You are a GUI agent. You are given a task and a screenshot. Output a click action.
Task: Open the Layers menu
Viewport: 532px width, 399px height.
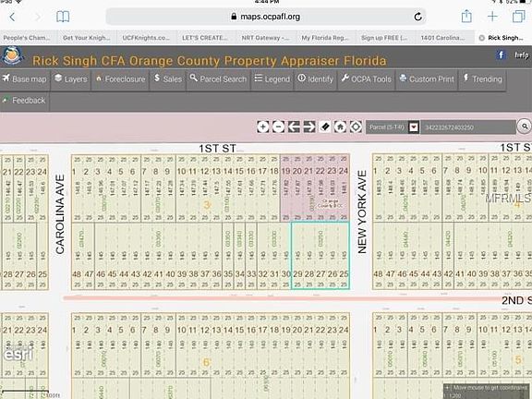71,79
